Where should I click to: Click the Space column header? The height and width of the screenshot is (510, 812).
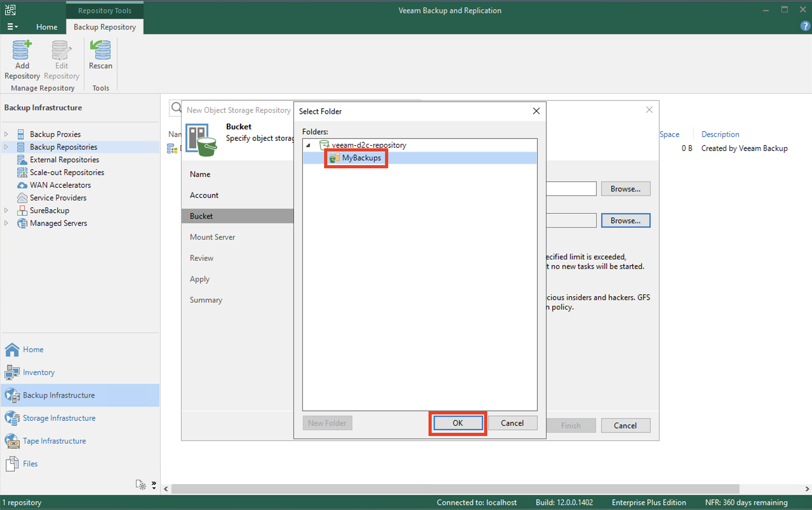pyautogui.click(x=669, y=134)
